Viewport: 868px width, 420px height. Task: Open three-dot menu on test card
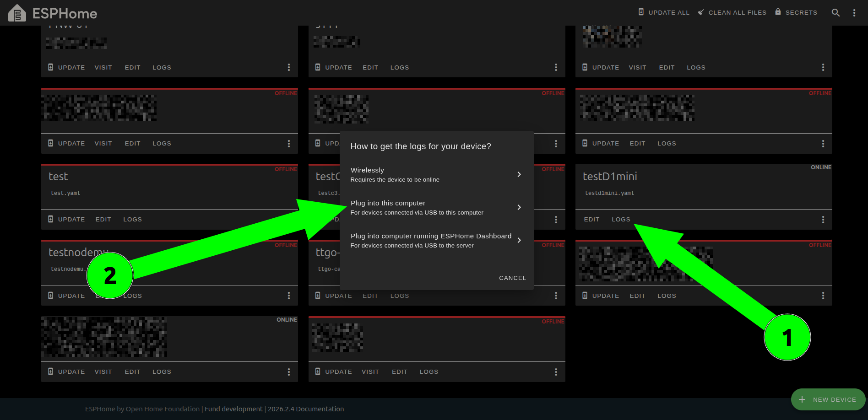coord(289,220)
